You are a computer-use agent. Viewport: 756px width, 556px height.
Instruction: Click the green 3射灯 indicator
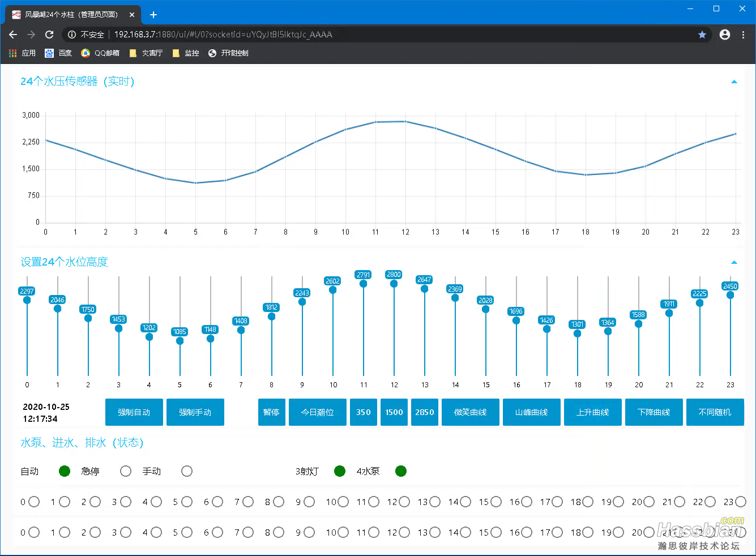[x=340, y=471]
